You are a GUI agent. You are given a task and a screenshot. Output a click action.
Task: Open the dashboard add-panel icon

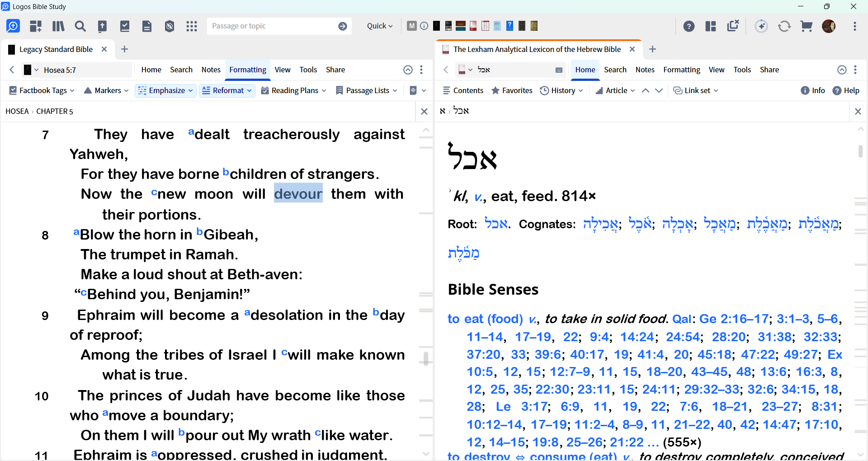tap(36, 26)
